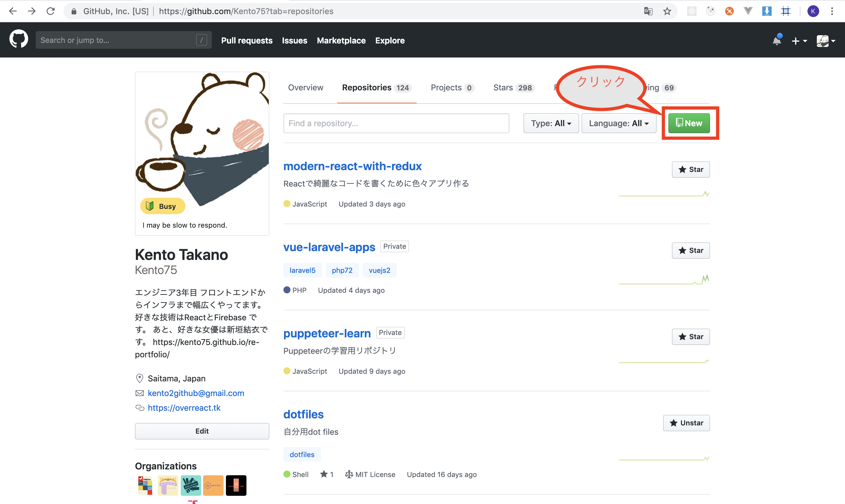This screenshot has height=504, width=845.
Task: Star the modern-react-with-redux repository
Action: click(691, 170)
